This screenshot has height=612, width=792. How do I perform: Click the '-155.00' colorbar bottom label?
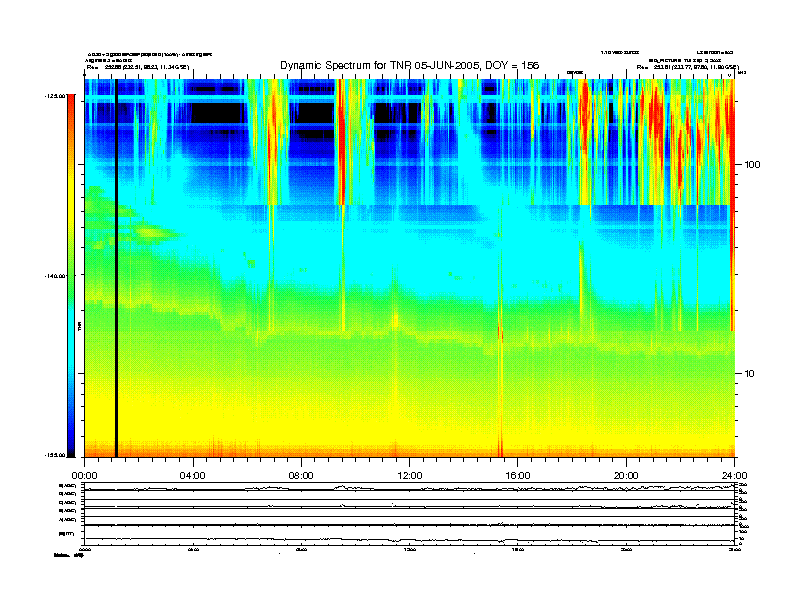click(x=55, y=455)
